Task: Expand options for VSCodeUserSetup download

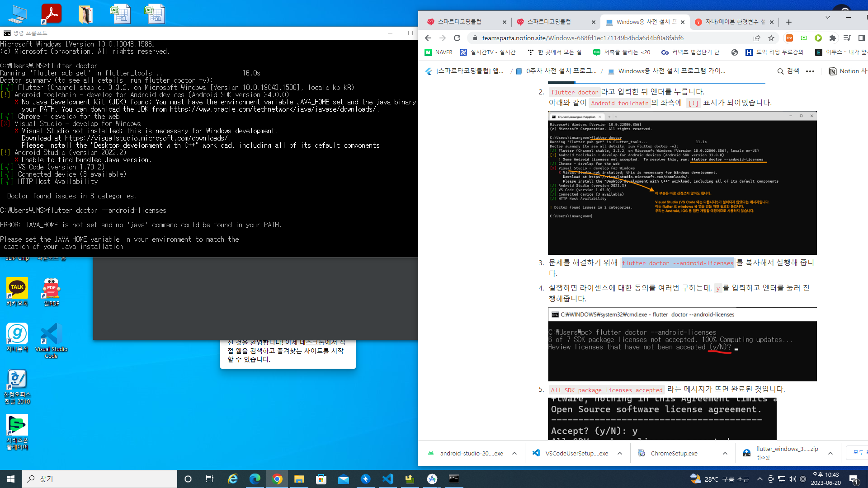Action: (620, 453)
